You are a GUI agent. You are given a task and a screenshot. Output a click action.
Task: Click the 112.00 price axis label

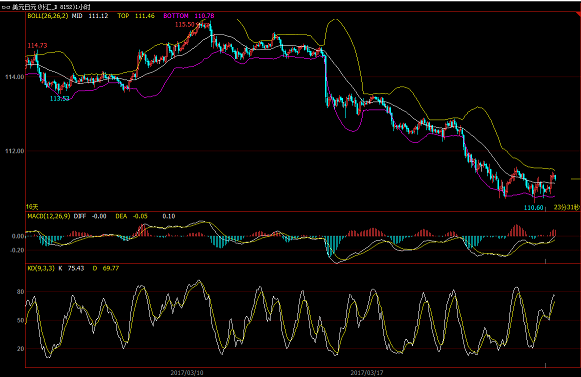14,151
